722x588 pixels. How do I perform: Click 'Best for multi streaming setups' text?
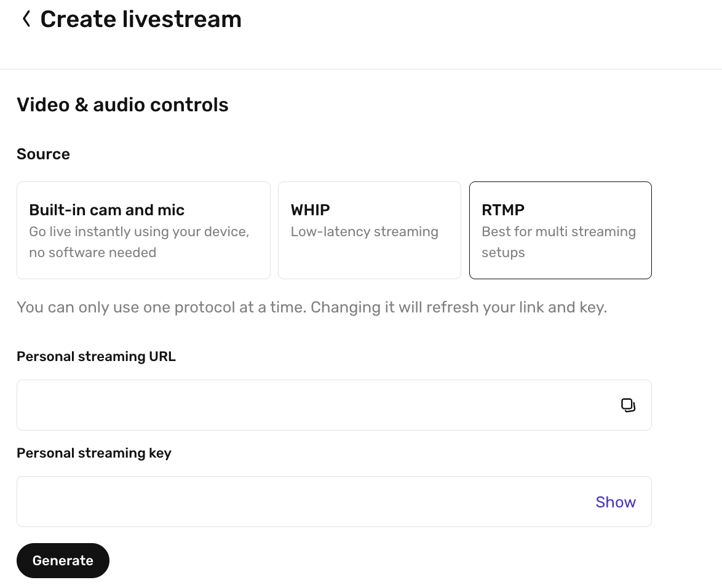point(558,242)
